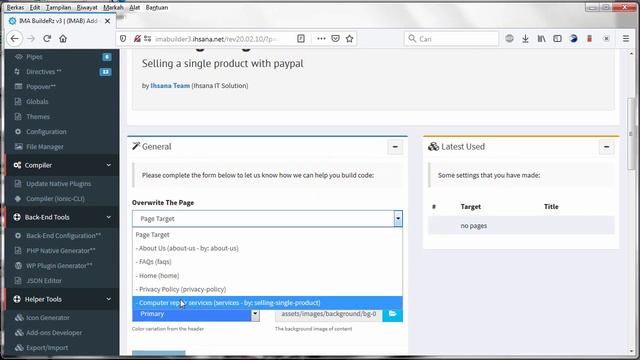Screen dimensions: 640x360
Task: Open library icon in toolbar
Action: (x=541, y=39)
